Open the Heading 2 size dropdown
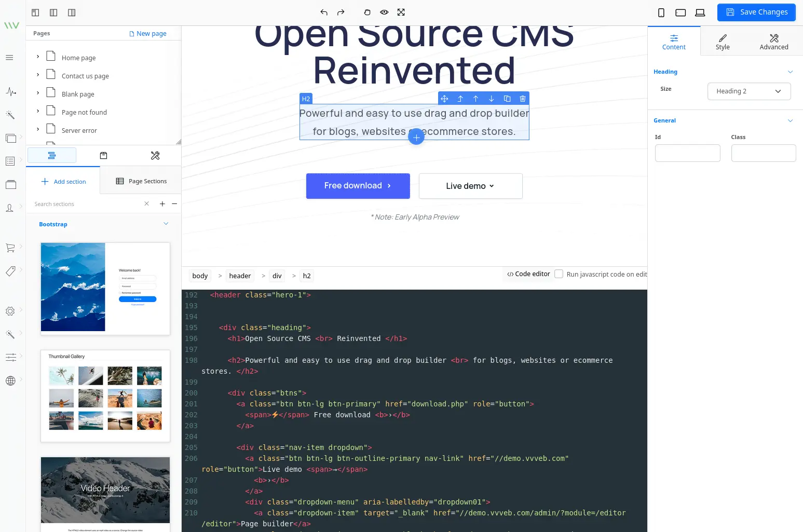The image size is (803, 532). click(x=749, y=91)
